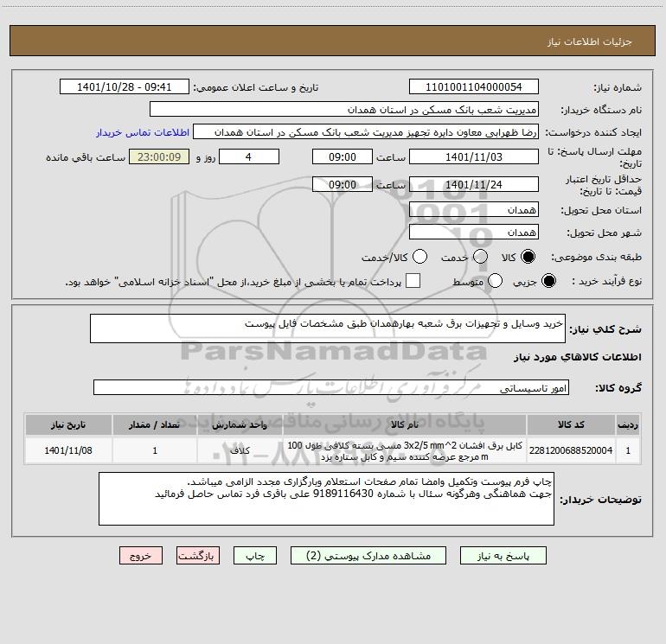Click the remaining days field showing 4
The height and width of the screenshot is (644, 666).
pyautogui.click(x=249, y=157)
